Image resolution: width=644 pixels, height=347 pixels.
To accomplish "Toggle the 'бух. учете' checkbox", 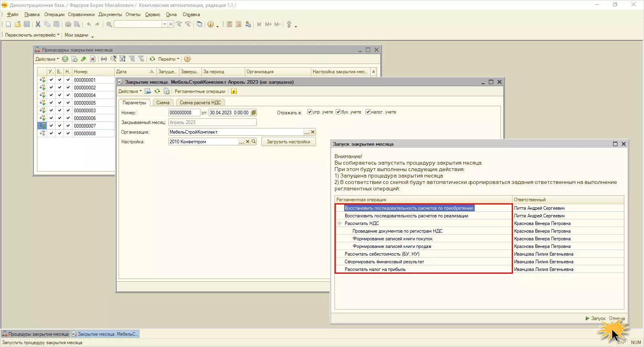I will pyautogui.click(x=338, y=112).
